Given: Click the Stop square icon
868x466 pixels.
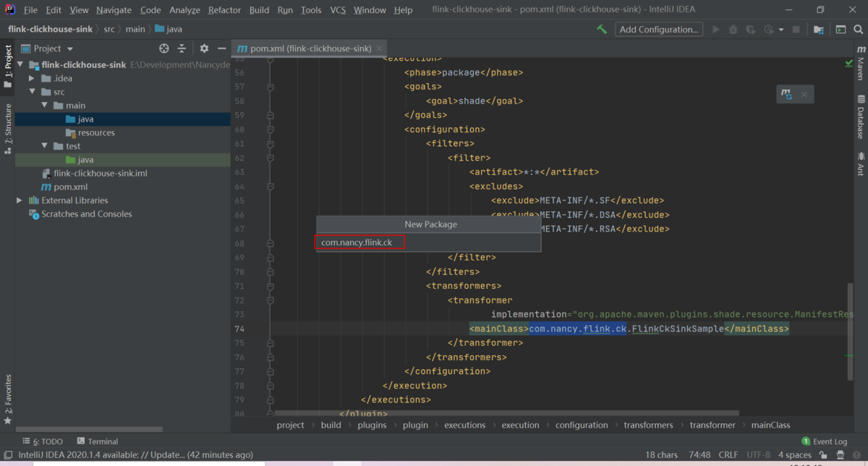Looking at the screenshot, I should click(x=796, y=30).
